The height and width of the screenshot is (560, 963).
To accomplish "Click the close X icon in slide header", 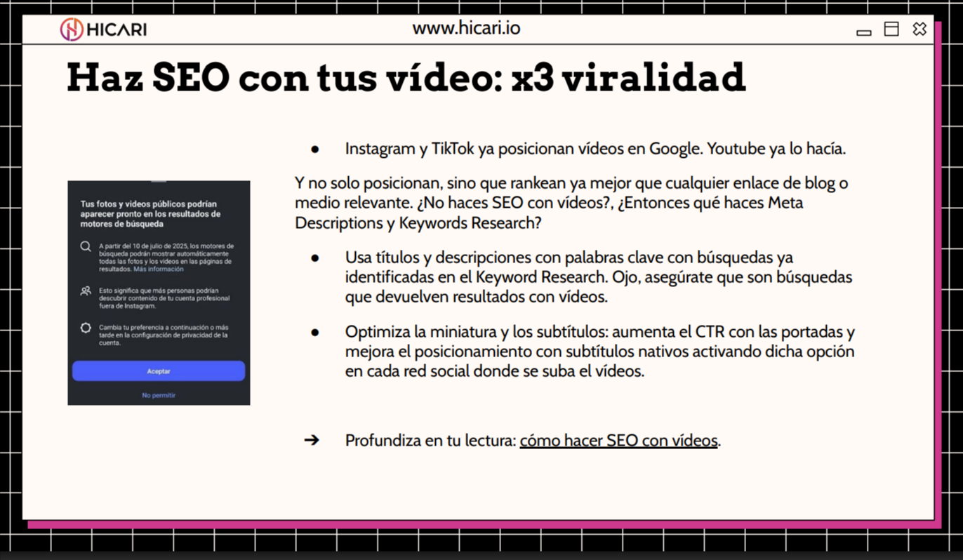I will click(x=919, y=29).
